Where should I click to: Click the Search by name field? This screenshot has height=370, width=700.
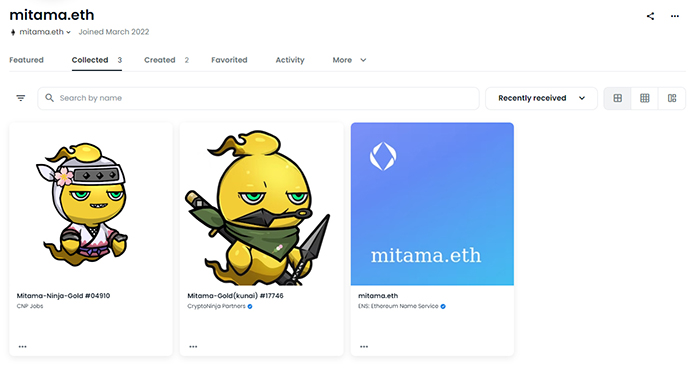pos(258,98)
